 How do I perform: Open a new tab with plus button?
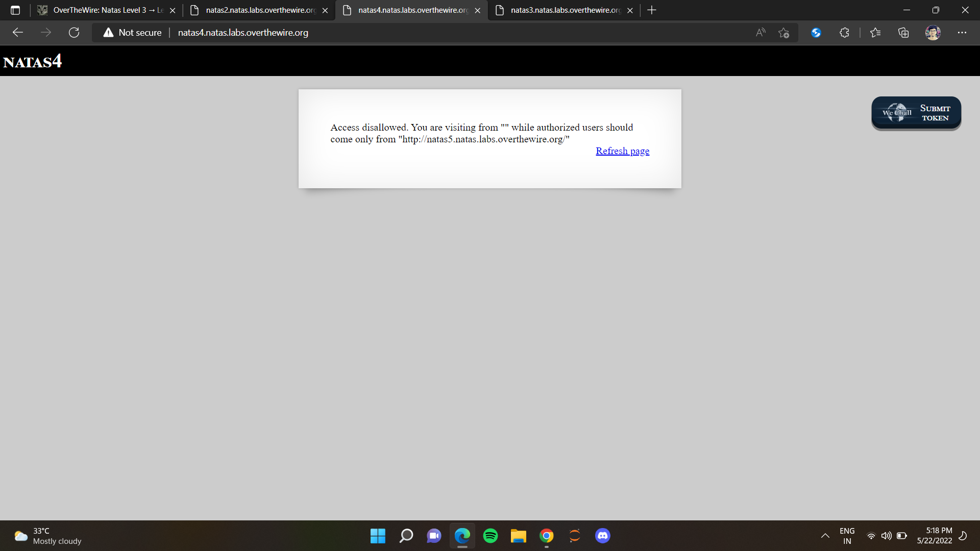click(652, 10)
